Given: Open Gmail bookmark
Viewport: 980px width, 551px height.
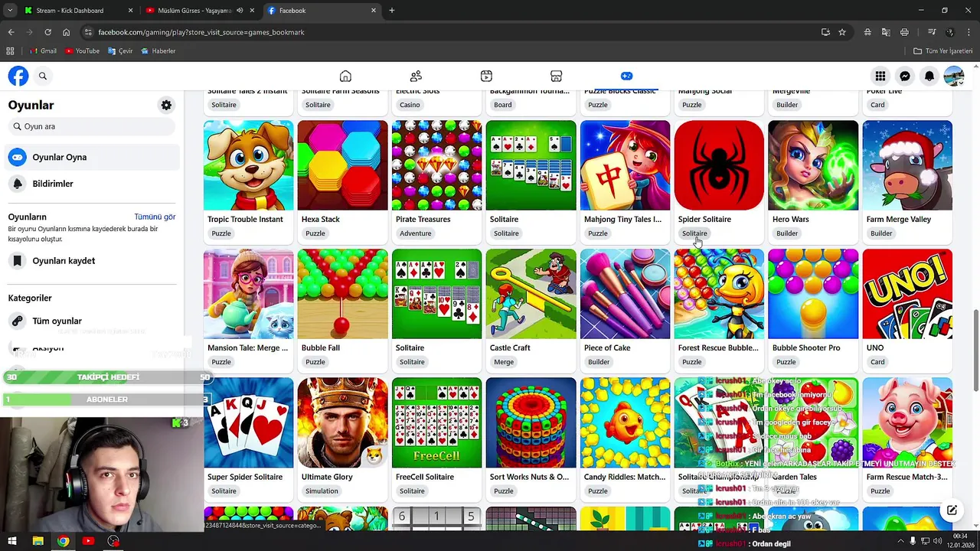Looking at the screenshot, I should (x=43, y=51).
